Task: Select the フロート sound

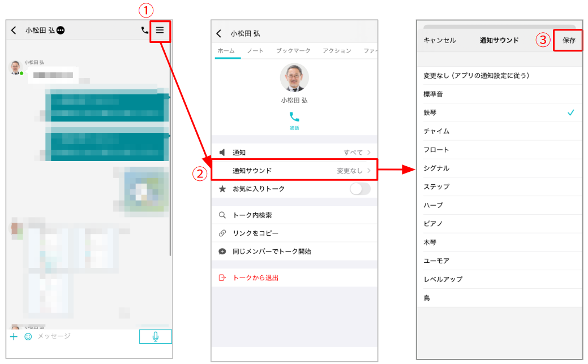Action: [x=500, y=149]
